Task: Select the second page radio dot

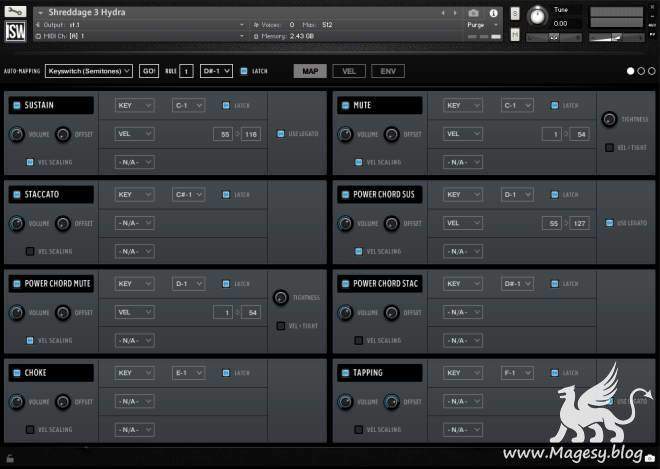Action: click(641, 71)
